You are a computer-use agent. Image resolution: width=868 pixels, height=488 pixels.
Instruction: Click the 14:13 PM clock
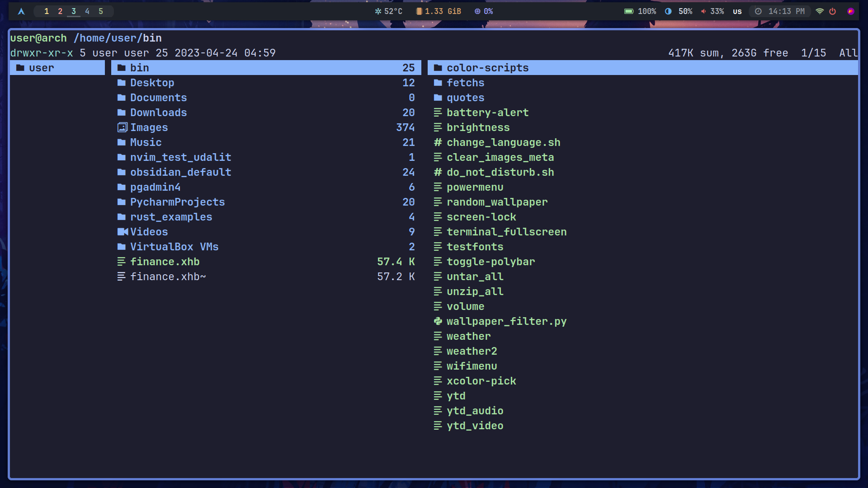(x=786, y=11)
